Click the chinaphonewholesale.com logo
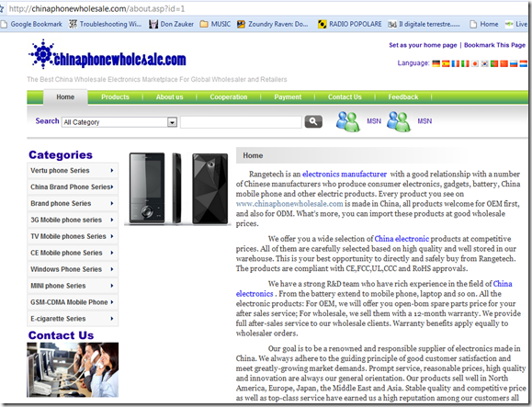The height and width of the screenshot is (407, 532). coord(108,55)
